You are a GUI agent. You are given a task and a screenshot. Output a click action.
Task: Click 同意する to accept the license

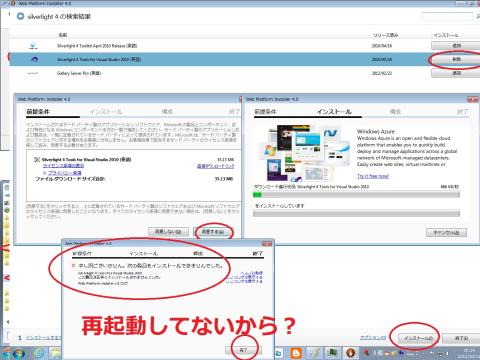coord(213,232)
